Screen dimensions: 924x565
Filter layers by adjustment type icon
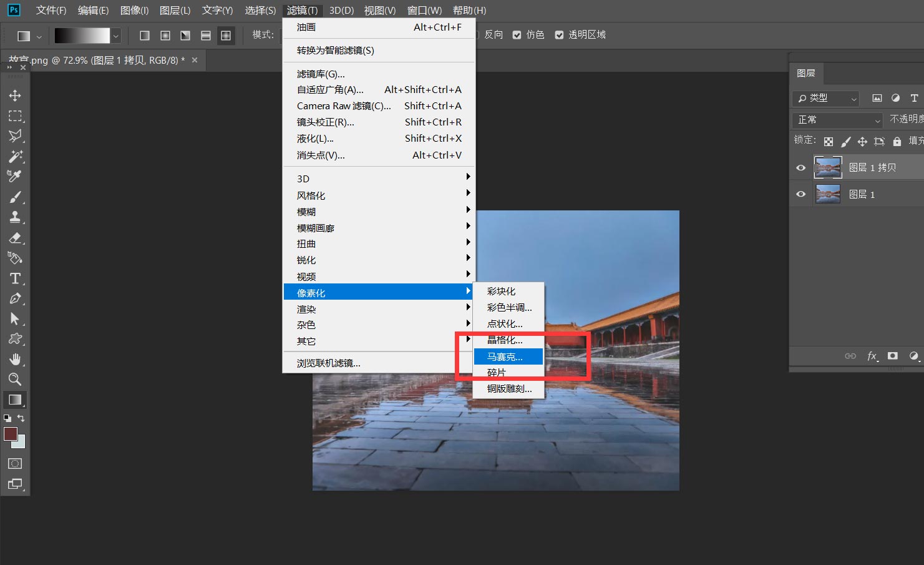(895, 98)
